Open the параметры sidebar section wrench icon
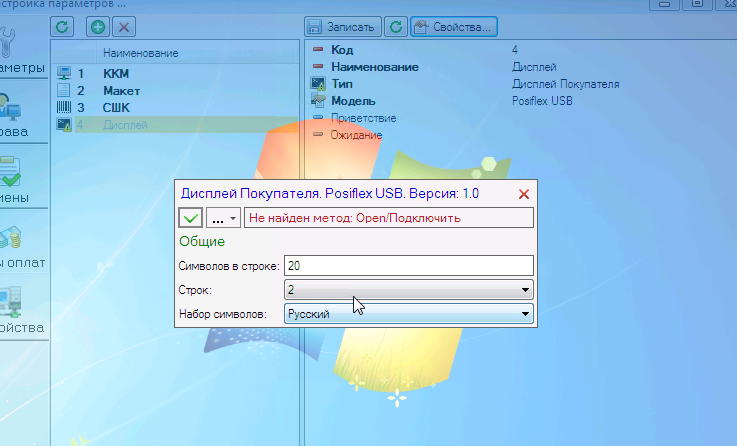Image resolution: width=737 pixels, height=446 pixels. pyautogui.click(x=8, y=41)
